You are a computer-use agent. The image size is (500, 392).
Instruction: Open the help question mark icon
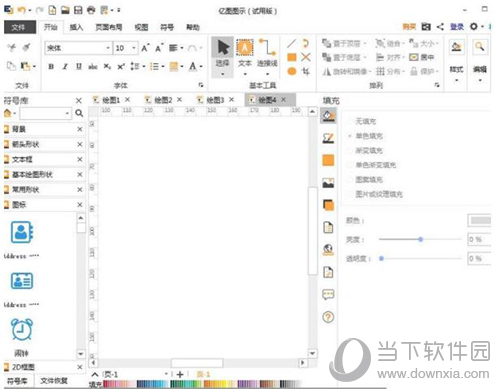click(x=328, y=317)
